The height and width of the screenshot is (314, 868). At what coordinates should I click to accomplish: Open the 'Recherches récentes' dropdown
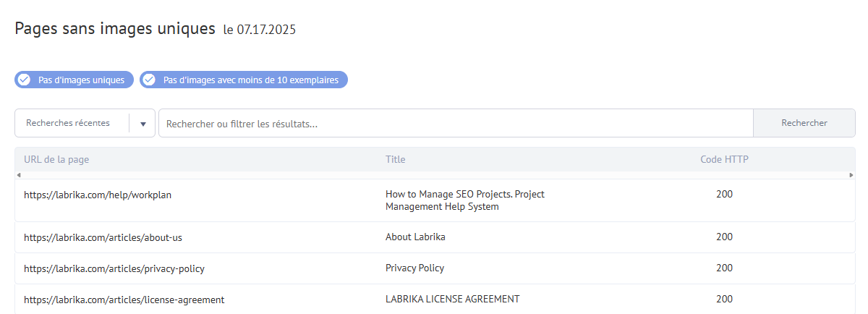point(85,123)
